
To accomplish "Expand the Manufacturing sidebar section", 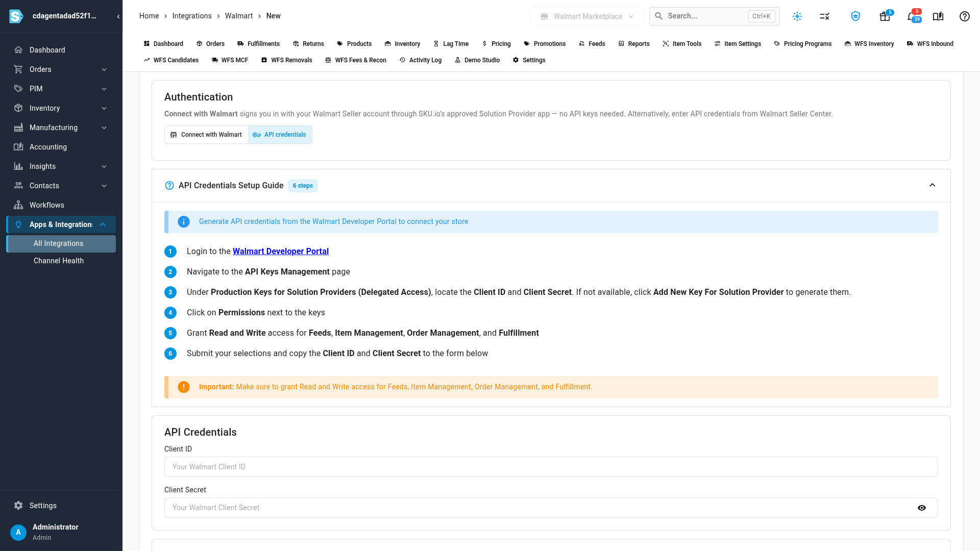I will (x=104, y=128).
